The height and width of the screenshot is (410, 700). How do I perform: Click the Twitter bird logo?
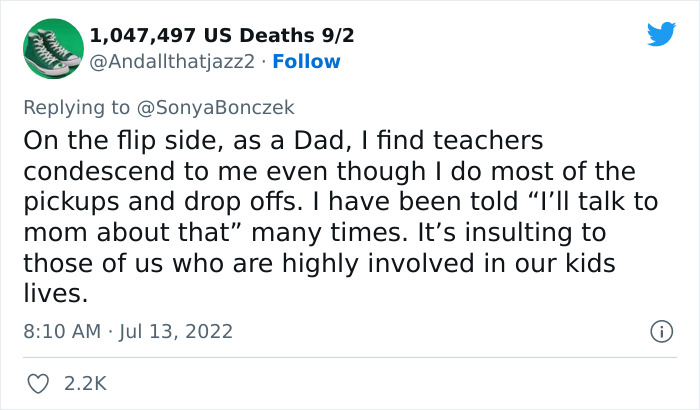(661, 35)
